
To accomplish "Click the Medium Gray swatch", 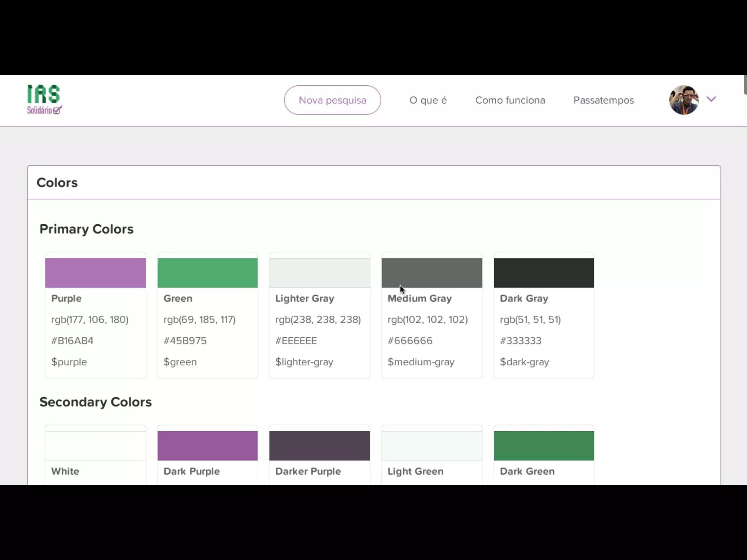I will pos(431,273).
